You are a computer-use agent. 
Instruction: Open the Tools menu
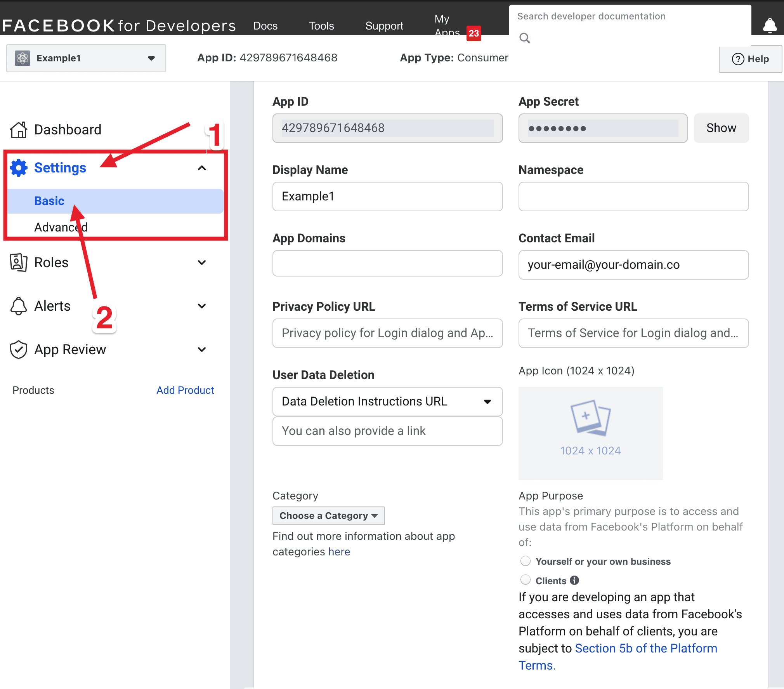[321, 26]
